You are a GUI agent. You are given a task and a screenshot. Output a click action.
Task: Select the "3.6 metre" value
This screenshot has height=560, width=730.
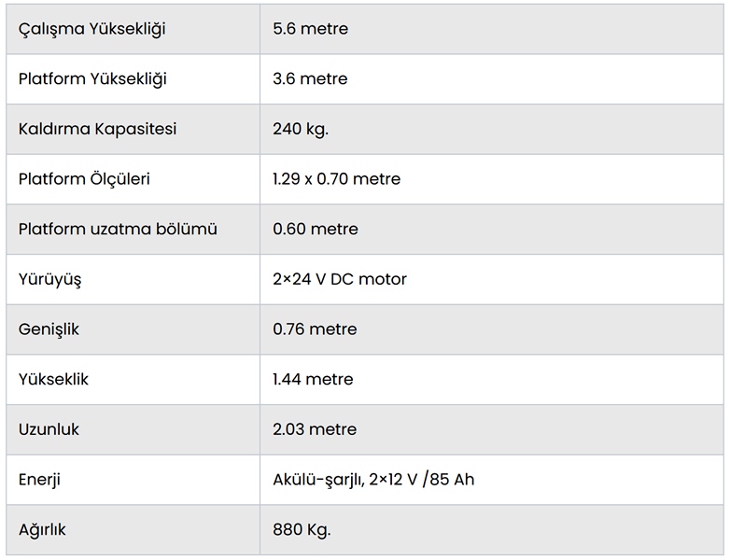310,79
